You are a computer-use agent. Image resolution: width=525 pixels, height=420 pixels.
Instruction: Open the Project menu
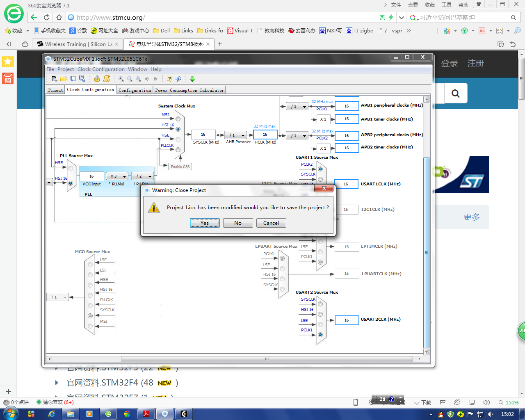pyautogui.click(x=66, y=69)
